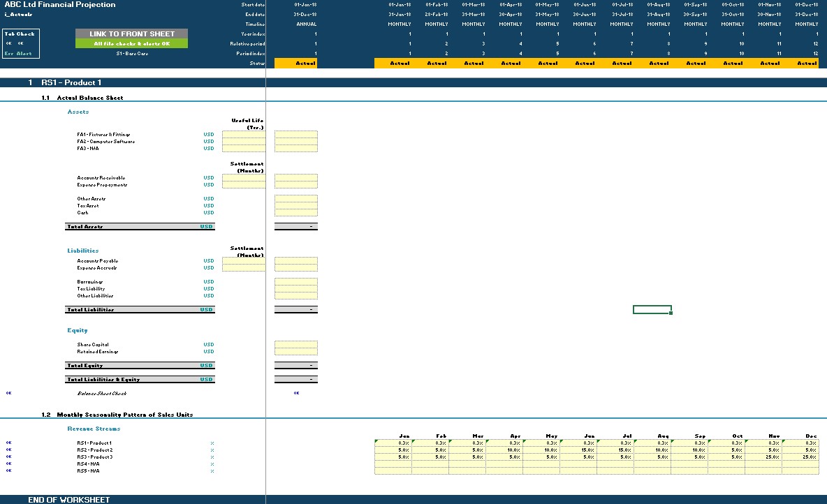Click the 'Oct' month header in the seasonality table

[x=738, y=436]
